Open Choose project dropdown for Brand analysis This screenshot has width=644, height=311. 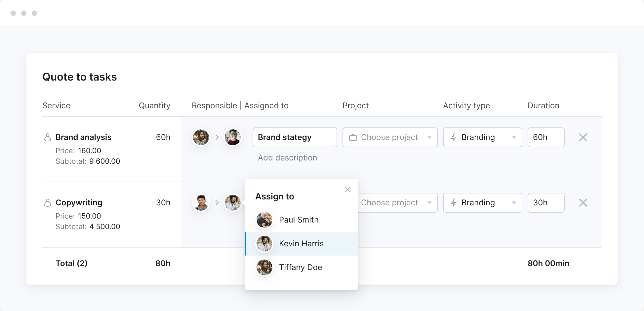pos(390,137)
